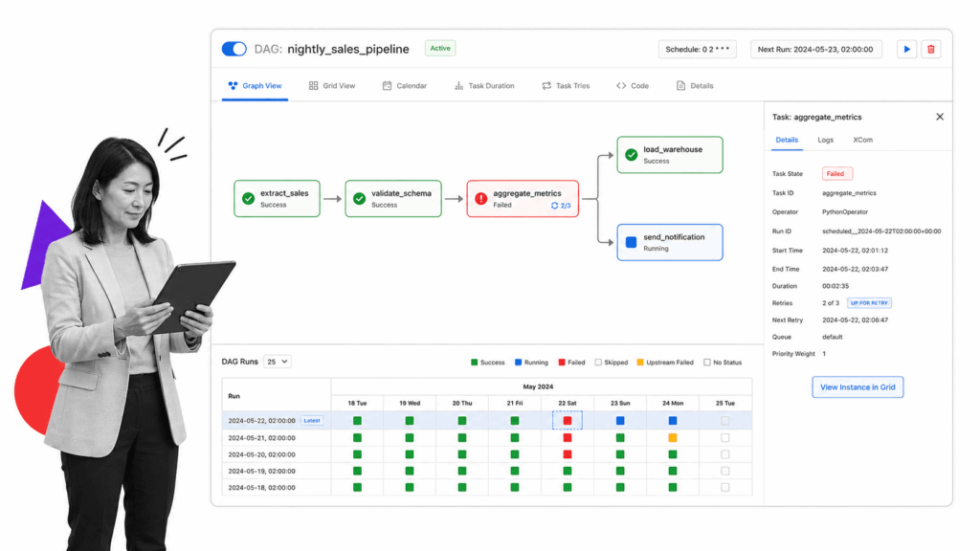Click empty status box for 2024-05-19, 25 Tue
This screenshot has height=551, width=980.
pyautogui.click(x=725, y=471)
